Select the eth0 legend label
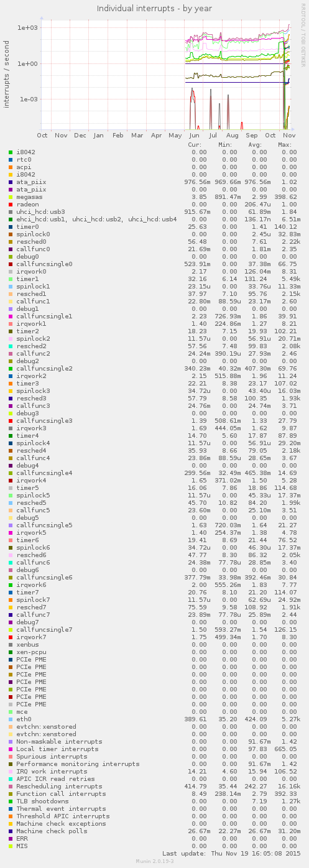 pyautogui.click(x=24, y=719)
